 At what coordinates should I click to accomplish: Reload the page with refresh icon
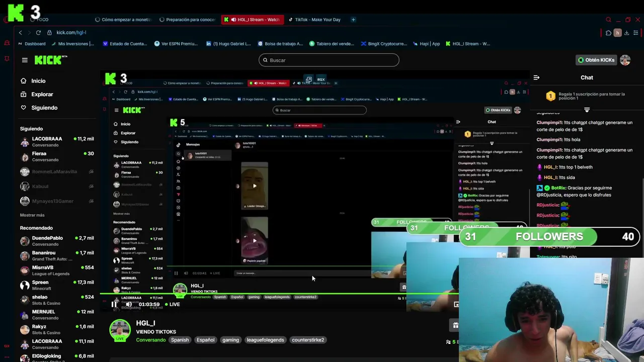(x=38, y=33)
